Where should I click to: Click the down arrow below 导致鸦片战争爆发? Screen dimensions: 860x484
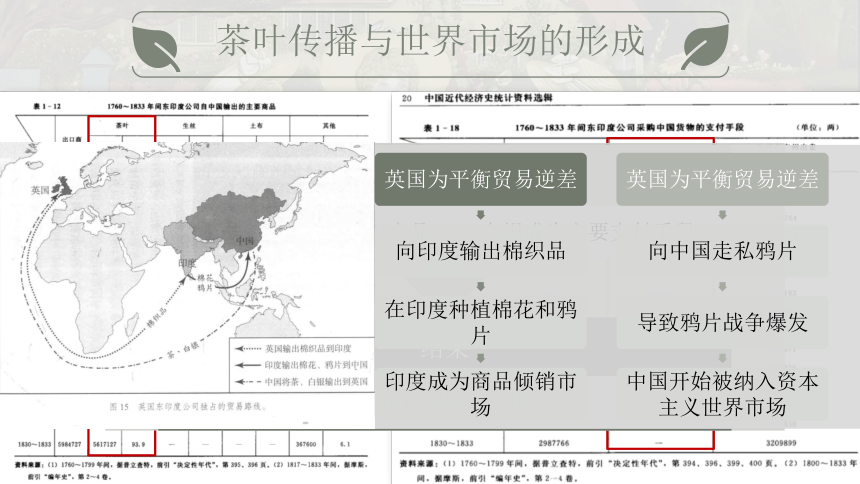[722, 358]
